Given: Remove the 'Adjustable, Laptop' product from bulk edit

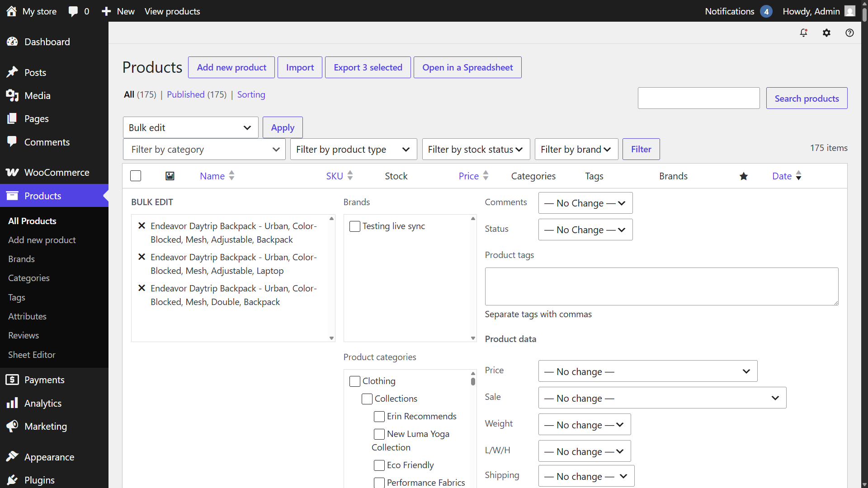Looking at the screenshot, I should click(x=142, y=257).
